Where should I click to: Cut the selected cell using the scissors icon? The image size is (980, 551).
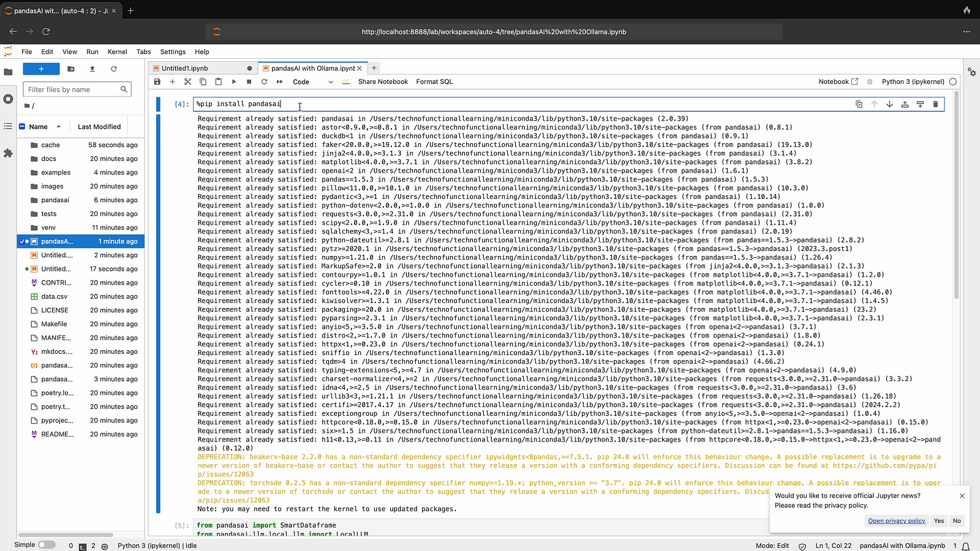click(x=188, y=81)
